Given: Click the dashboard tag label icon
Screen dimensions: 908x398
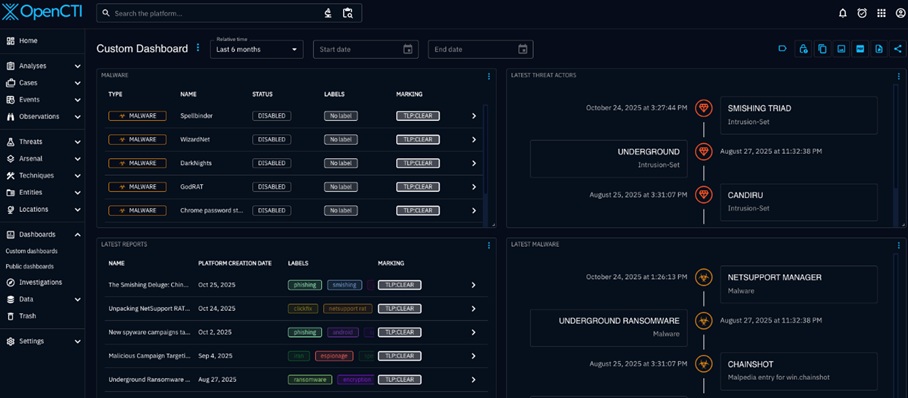Looking at the screenshot, I should (x=782, y=49).
